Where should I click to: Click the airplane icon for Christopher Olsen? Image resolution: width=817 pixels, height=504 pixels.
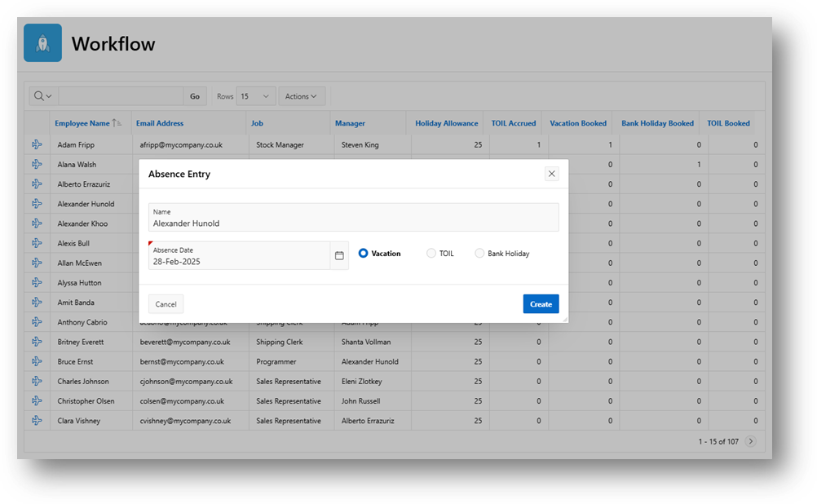point(37,400)
